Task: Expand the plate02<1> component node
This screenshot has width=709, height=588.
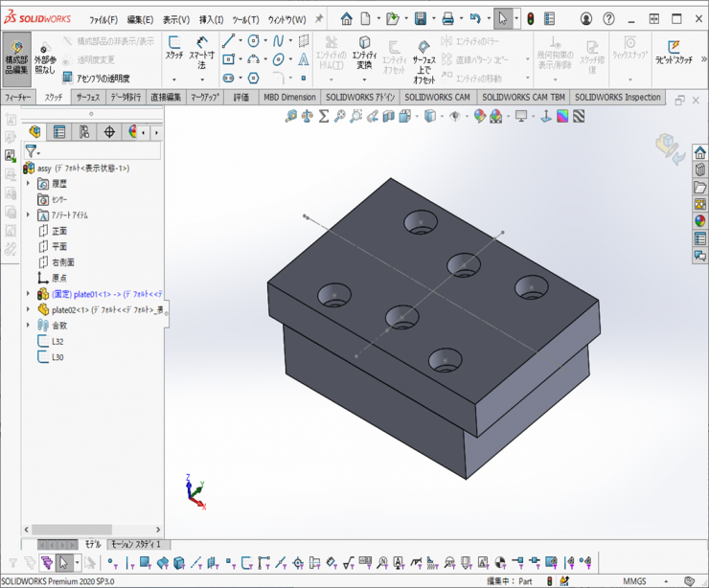Action: click(x=28, y=310)
